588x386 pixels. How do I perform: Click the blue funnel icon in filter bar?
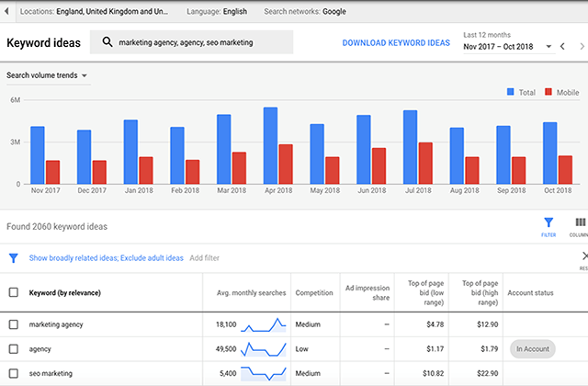coord(13,258)
